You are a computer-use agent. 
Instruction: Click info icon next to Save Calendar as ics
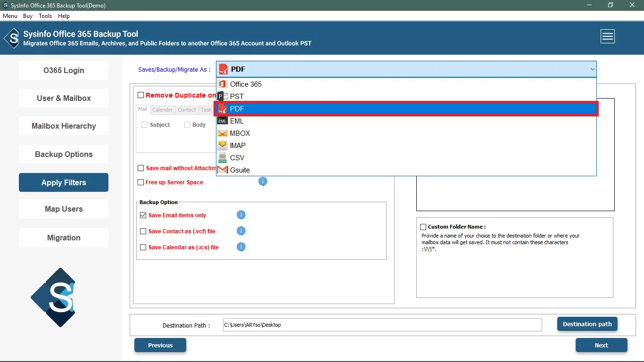point(241,247)
